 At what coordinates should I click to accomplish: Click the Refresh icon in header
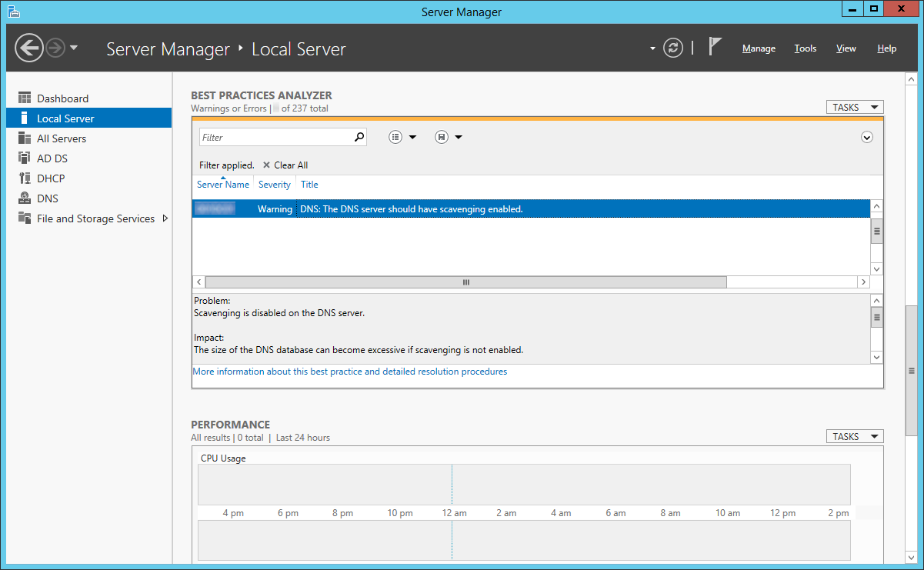[673, 48]
